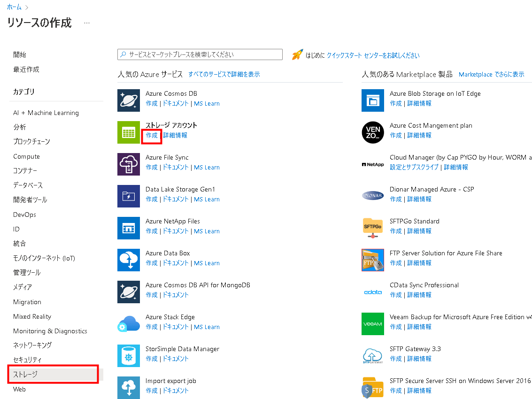Click the Azure Cosmos DB icon
The image size is (532, 399).
click(x=129, y=100)
